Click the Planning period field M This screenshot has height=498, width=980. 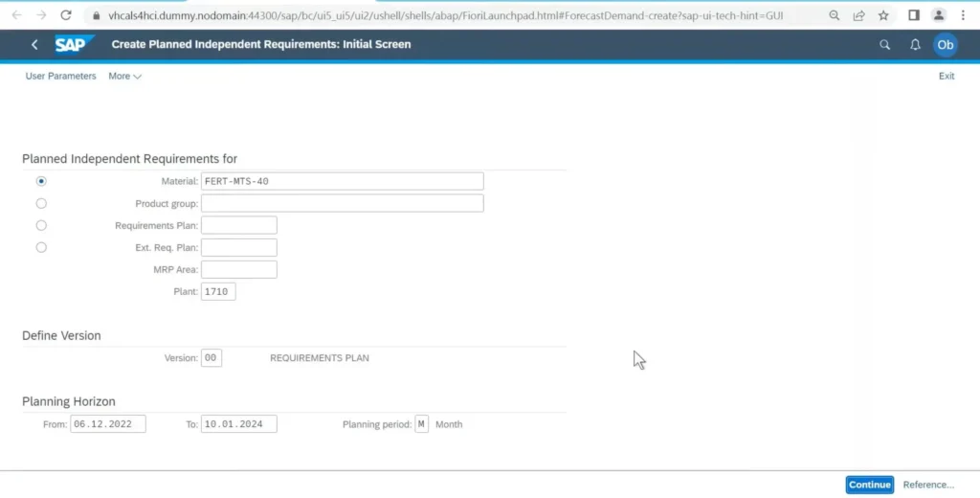click(x=421, y=424)
